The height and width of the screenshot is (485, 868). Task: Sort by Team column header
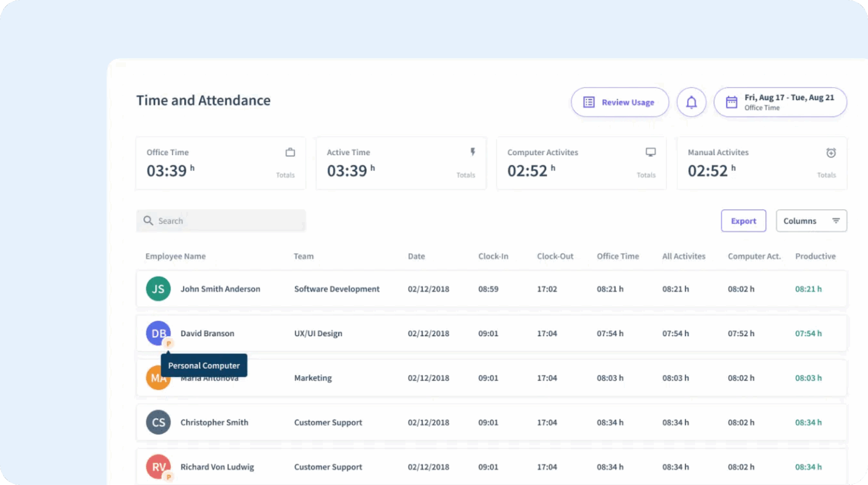point(304,256)
